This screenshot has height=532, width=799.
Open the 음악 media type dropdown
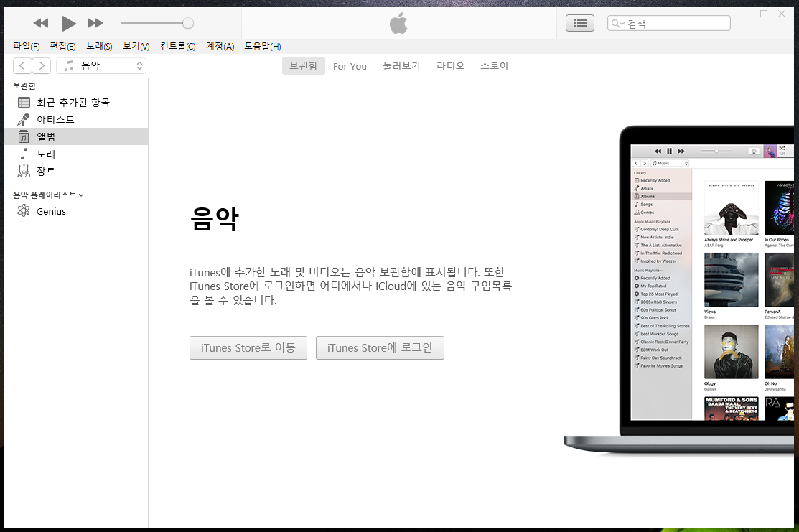[x=101, y=66]
